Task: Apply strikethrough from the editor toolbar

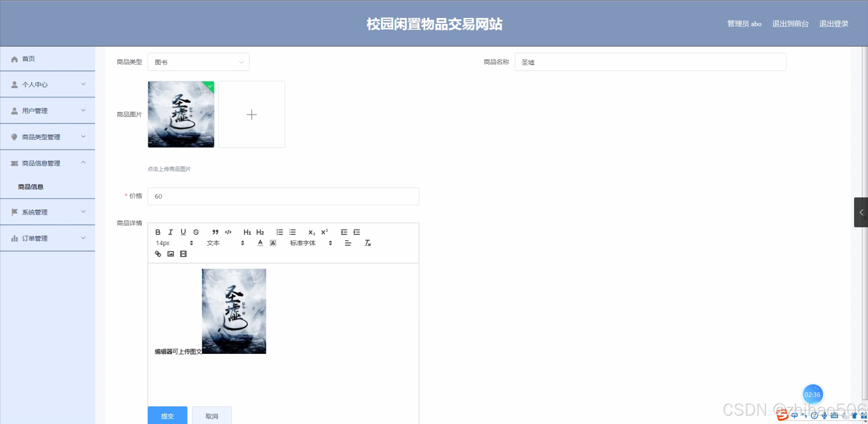Action: point(196,232)
